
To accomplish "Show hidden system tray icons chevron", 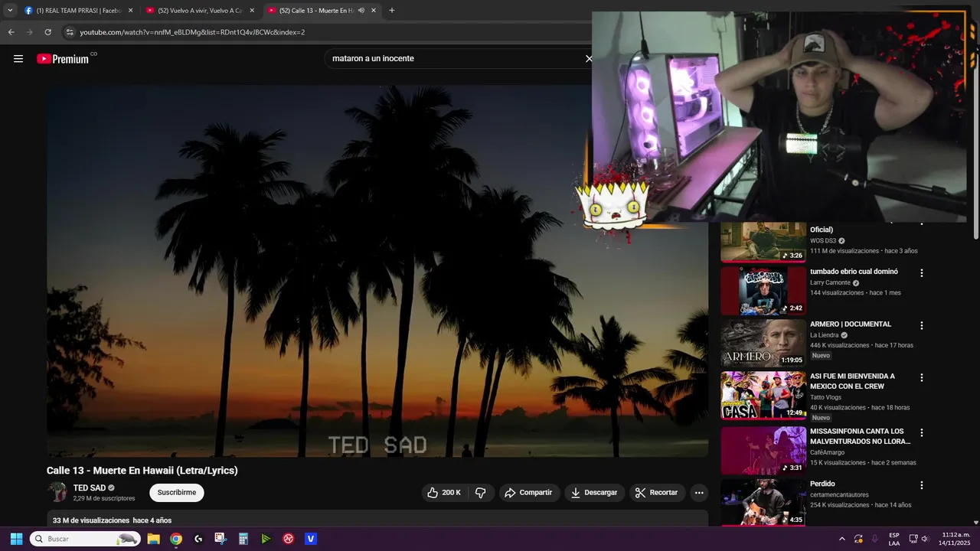I will [x=842, y=539].
